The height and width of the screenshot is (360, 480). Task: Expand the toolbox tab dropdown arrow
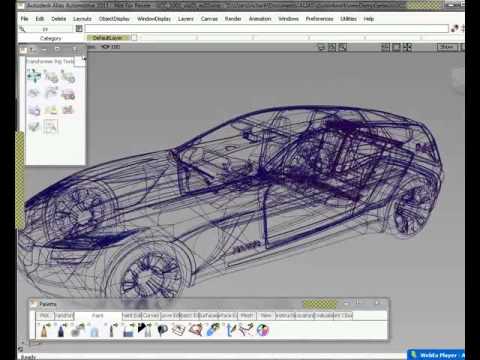84,59
